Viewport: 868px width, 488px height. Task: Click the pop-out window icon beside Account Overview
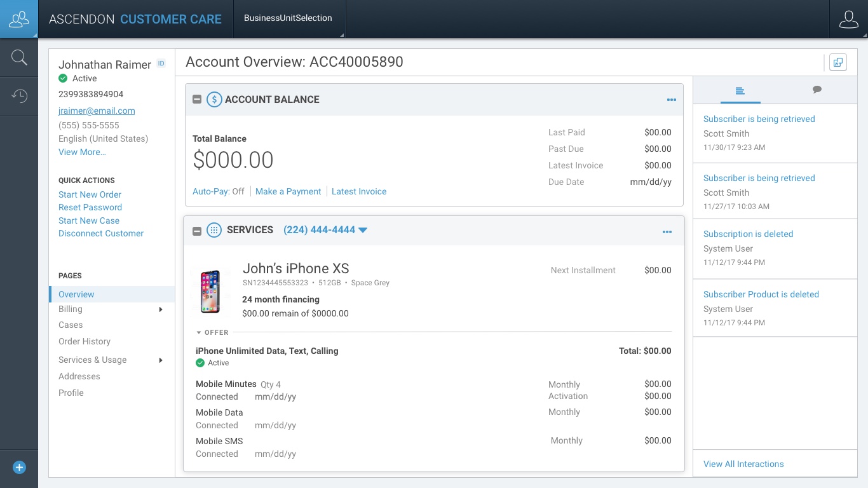click(x=838, y=62)
